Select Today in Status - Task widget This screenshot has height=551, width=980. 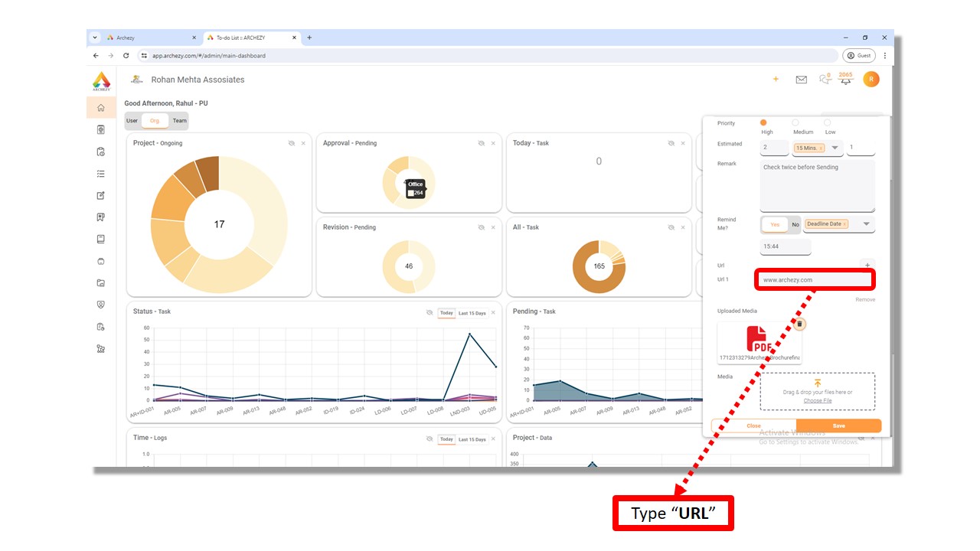tap(446, 312)
